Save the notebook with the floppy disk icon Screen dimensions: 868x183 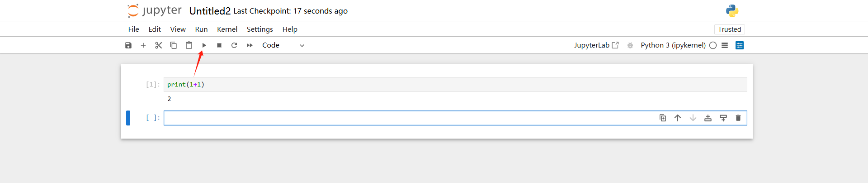tap(128, 45)
